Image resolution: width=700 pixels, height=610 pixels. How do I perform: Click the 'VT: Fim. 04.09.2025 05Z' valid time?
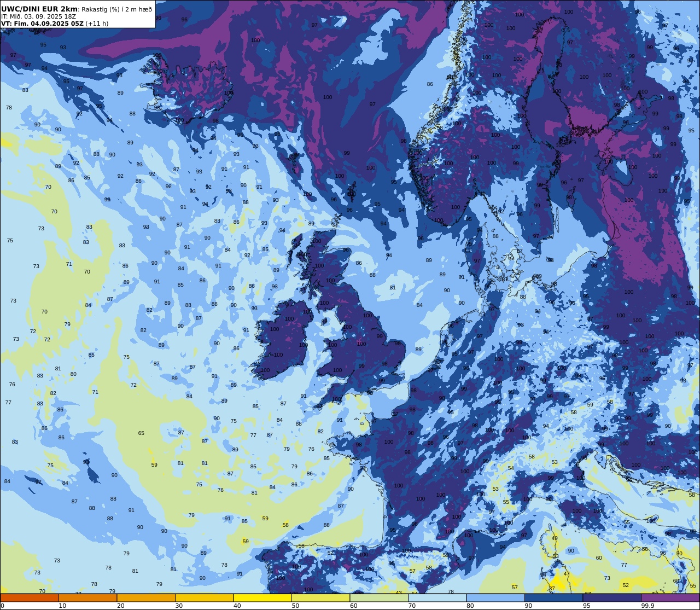coord(42,24)
